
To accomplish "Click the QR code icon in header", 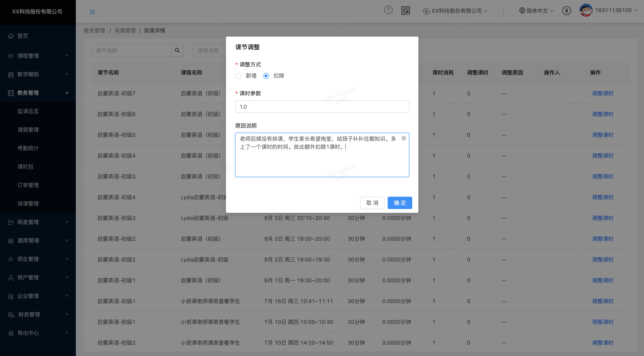I will [x=406, y=10].
